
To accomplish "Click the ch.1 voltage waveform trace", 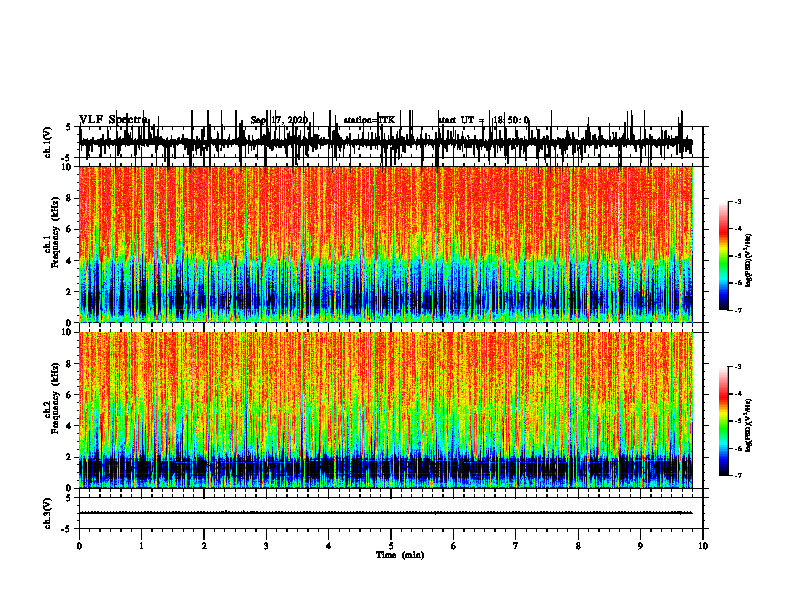I will [x=386, y=142].
